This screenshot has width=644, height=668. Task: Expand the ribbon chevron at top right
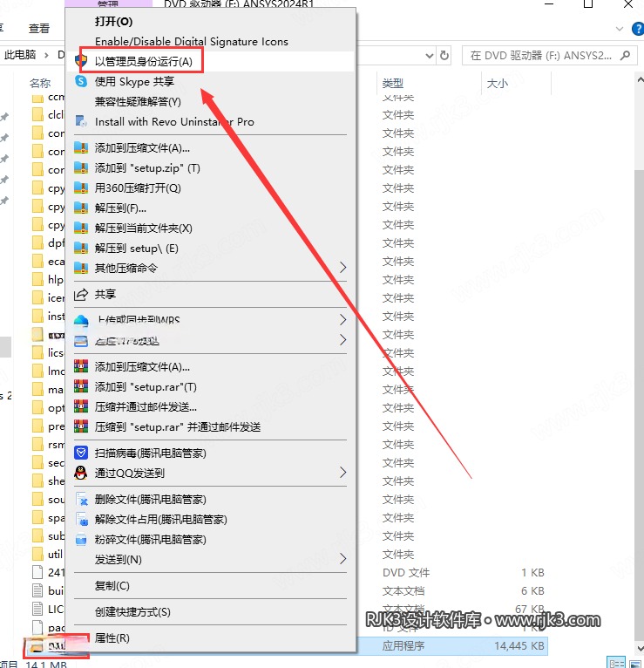(x=620, y=29)
